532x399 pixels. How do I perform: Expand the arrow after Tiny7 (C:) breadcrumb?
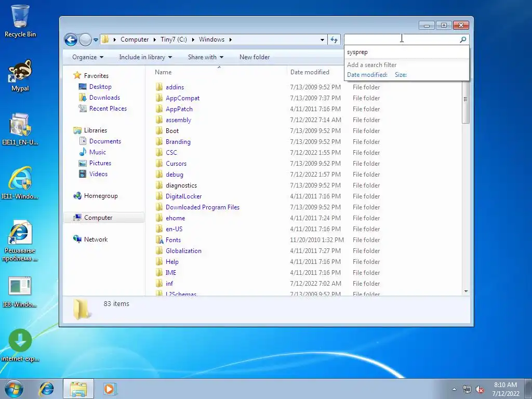pos(193,39)
